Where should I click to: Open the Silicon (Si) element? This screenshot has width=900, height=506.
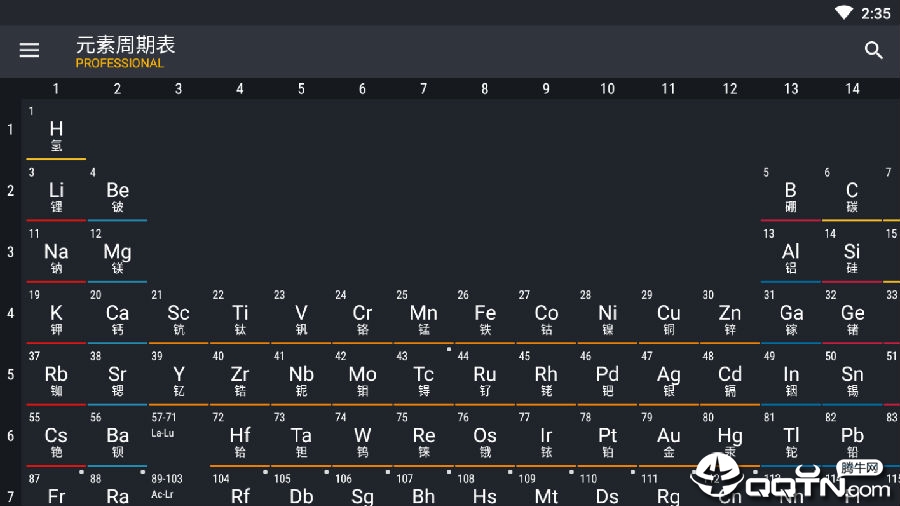tap(852, 254)
